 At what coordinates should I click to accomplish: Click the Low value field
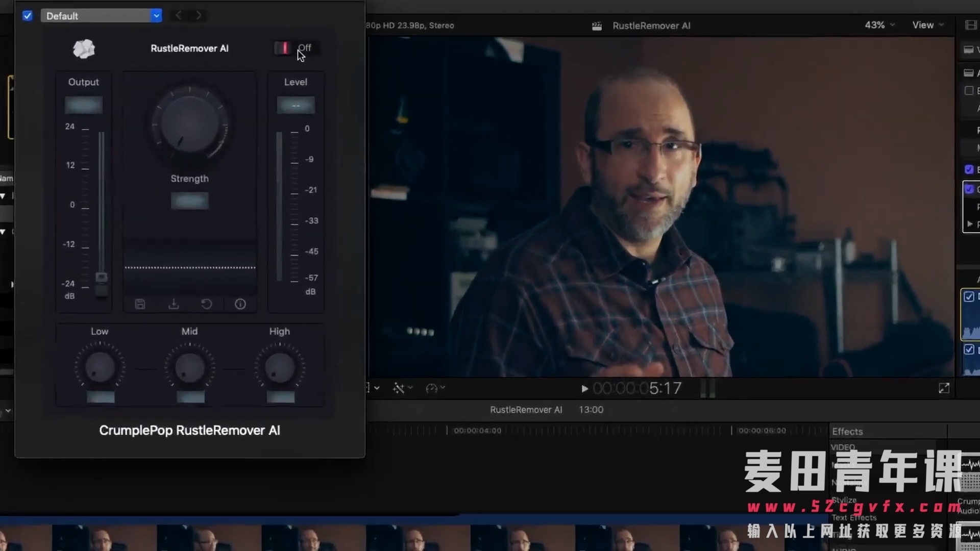click(101, 397)
